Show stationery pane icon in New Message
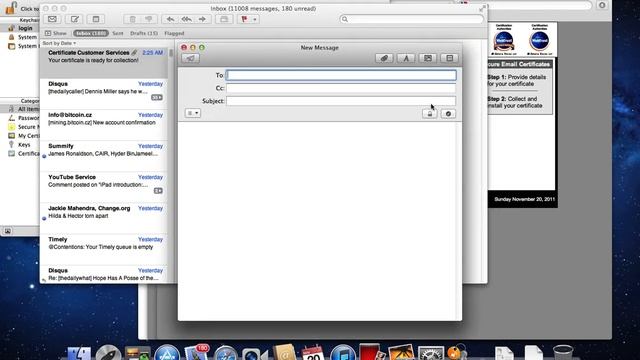This screenshot has width=640, height=360. tap(449, 58)
